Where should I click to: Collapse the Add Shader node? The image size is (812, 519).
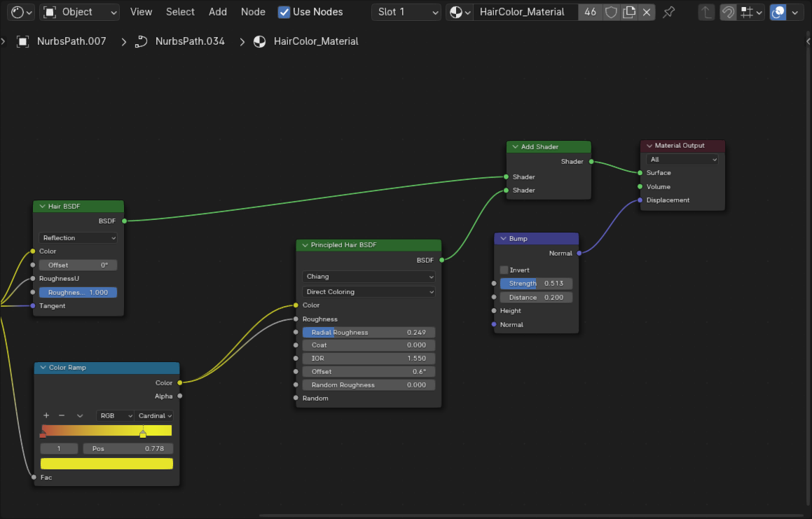point(515,146)
